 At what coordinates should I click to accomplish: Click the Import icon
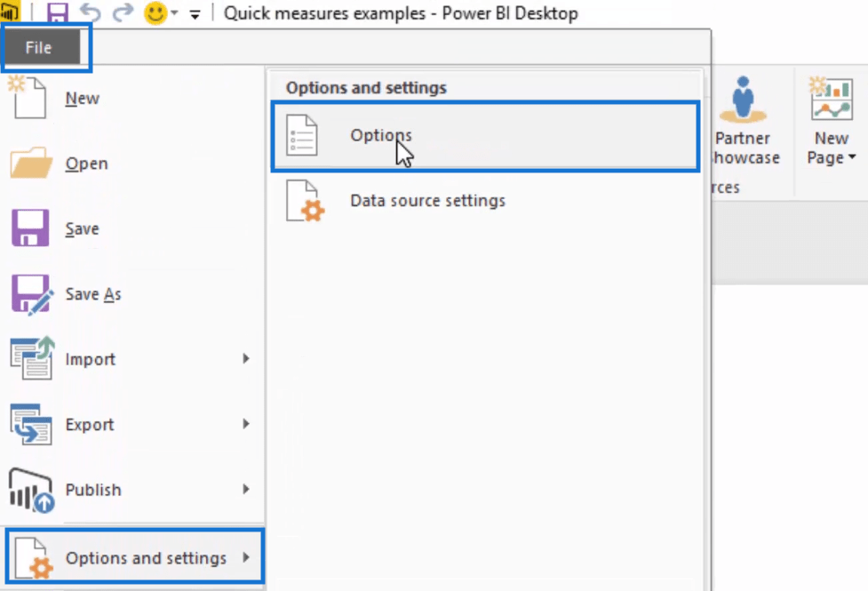click(x=32, y=358)
